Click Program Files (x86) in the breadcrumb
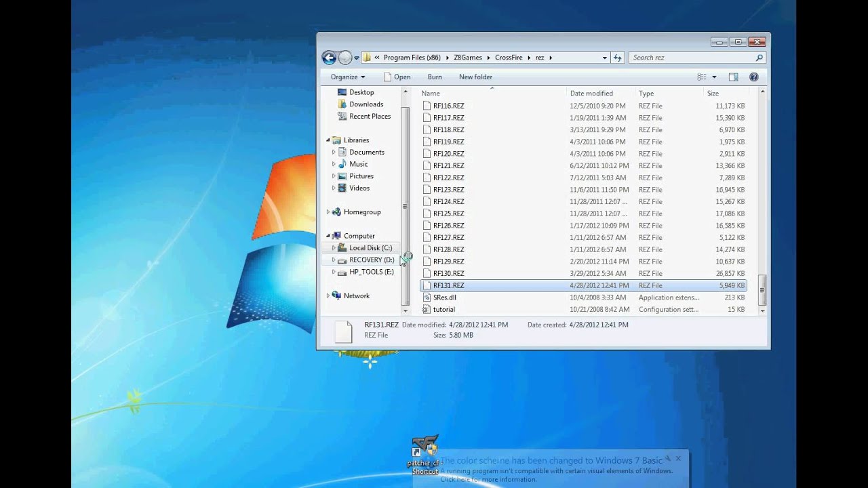The height and width of the screenshot is (488, 868). 412,58
